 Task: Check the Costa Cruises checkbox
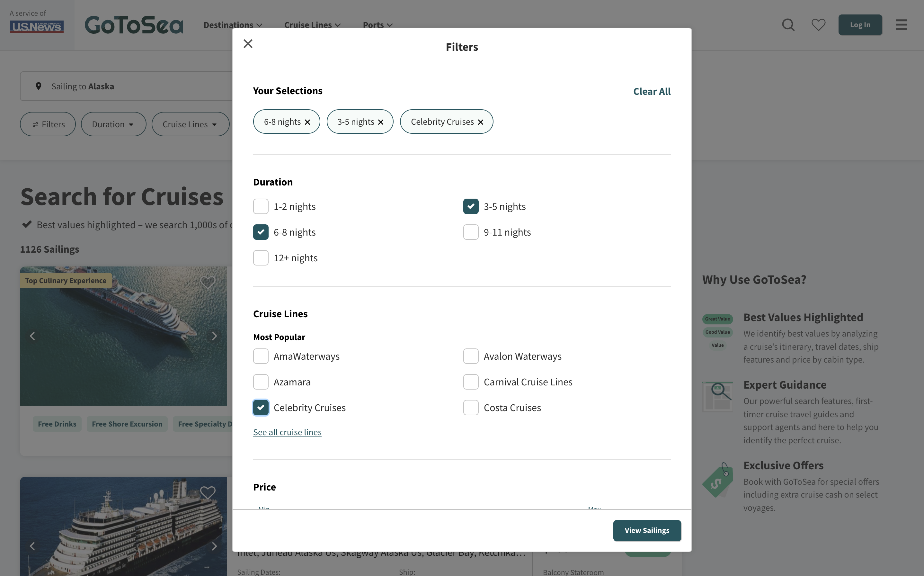point(471,408)
